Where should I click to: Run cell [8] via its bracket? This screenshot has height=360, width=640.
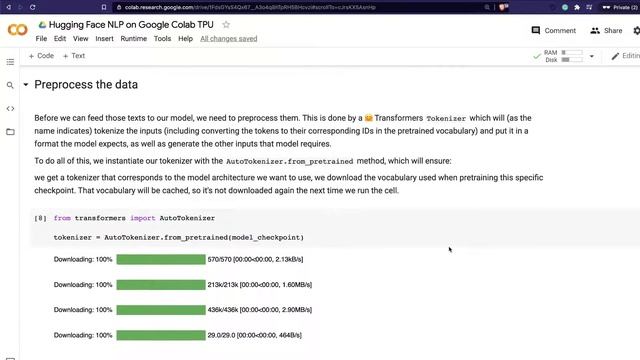click(40, 218)
